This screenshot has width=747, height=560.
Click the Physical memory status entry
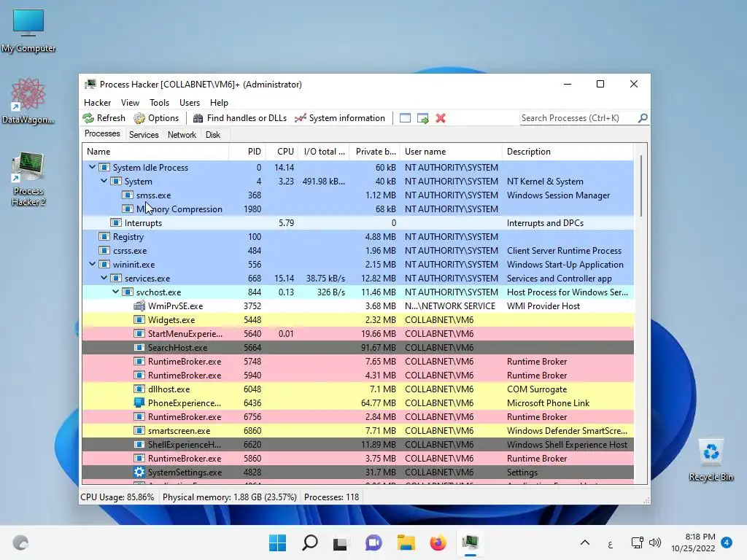[x=230, y=497]
